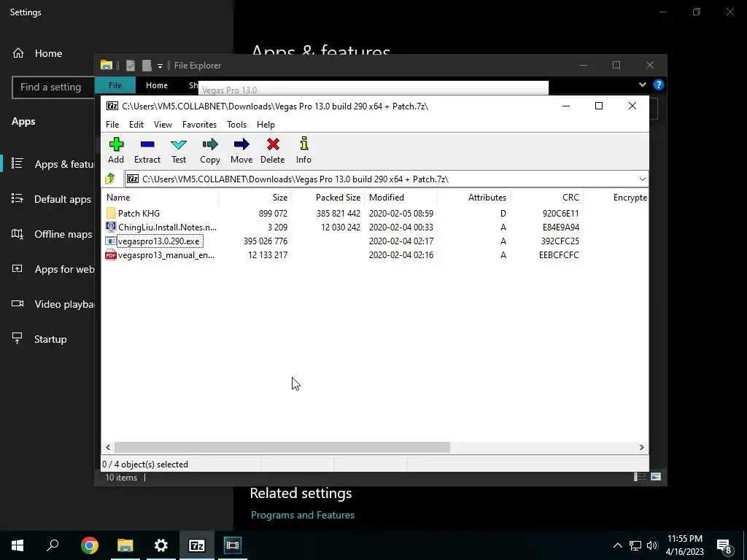The image size is (747, 560).
Task: Click the vegaspro13.0.290.exe file icon
Action: (x=111, y=241)
